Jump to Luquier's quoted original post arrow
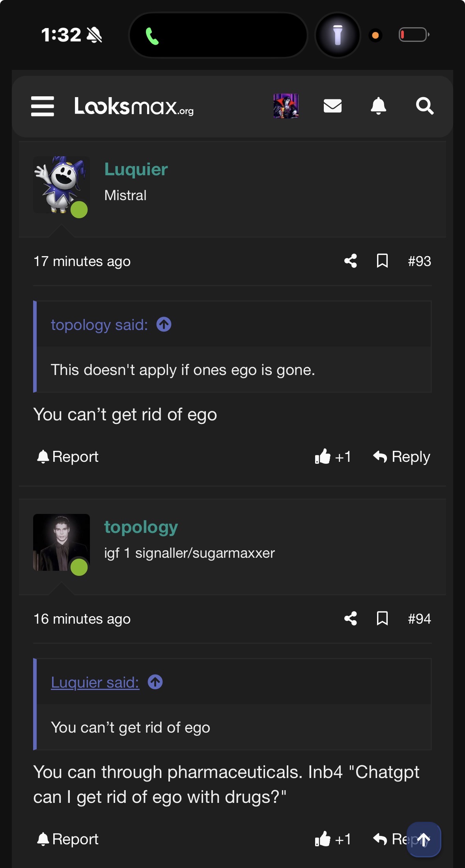The height and width of the screenshot is (868, 465). pos(155,682)
